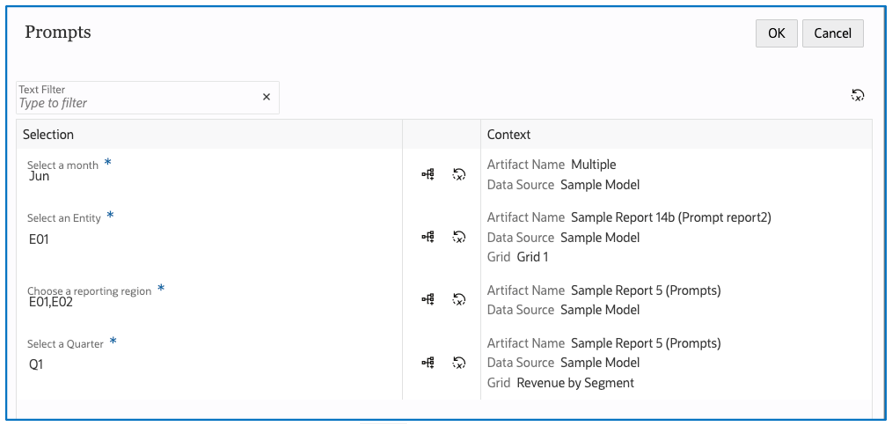Click the Selection column header
This screenshot has height=424, width=890.
coord(49,134)
